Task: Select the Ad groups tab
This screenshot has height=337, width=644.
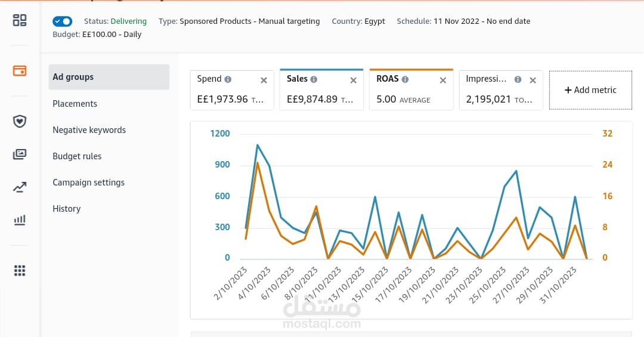Action: (109, 77)
